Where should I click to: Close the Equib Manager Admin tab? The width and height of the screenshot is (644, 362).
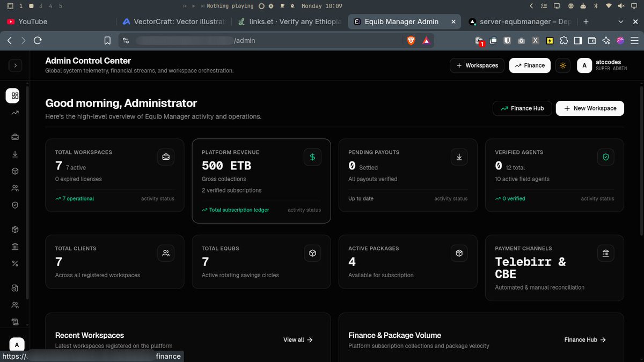[453, 21]
